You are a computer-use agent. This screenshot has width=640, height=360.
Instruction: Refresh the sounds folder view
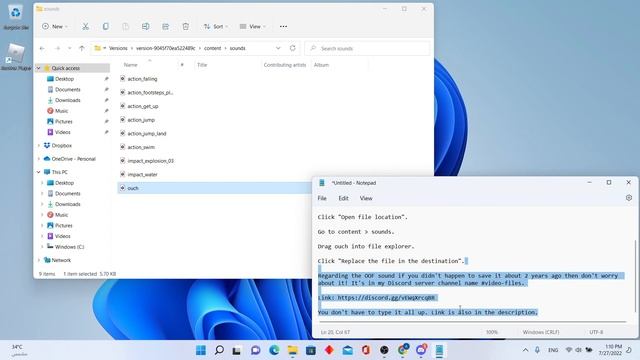(293, 48)
